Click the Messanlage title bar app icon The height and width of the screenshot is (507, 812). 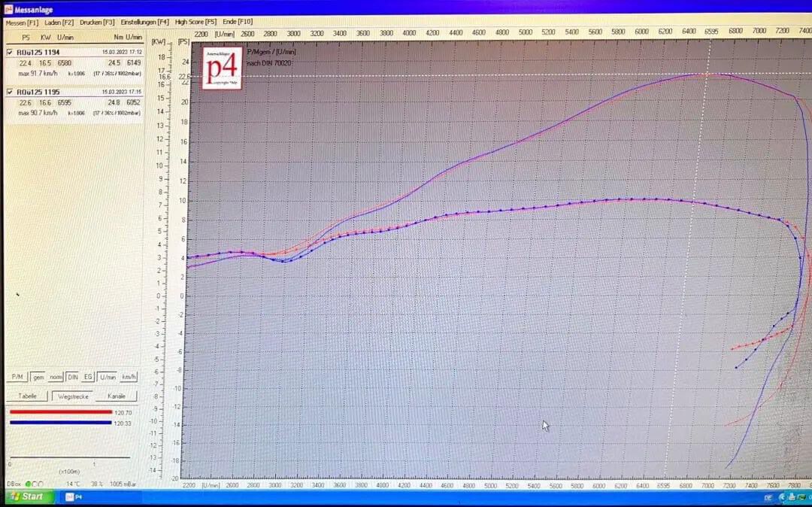click(8, 10)
